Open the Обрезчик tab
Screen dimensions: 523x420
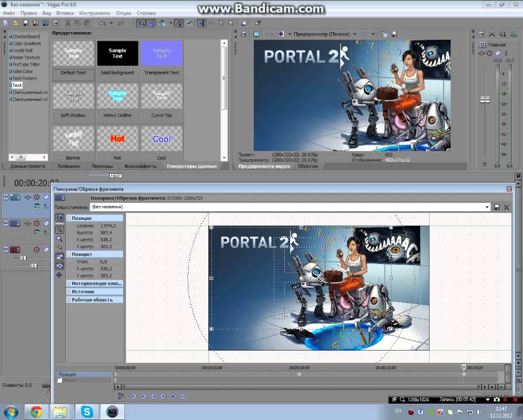[308, 166]
